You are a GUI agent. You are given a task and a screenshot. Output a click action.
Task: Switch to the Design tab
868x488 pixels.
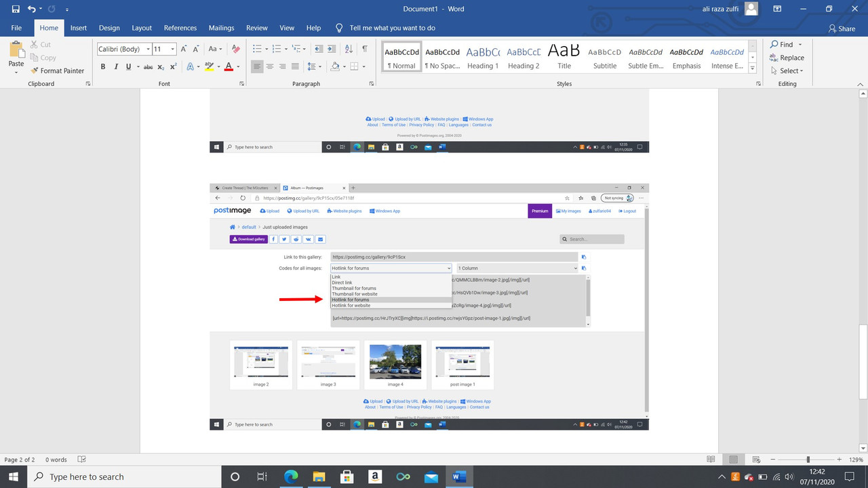pos(109,28)
